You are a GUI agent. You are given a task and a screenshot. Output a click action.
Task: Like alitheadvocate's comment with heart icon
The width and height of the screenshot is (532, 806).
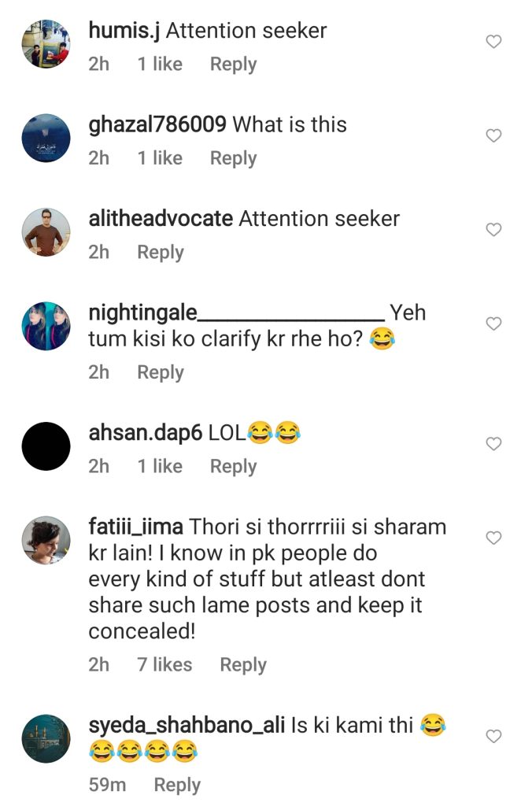[x=493, y=230]
